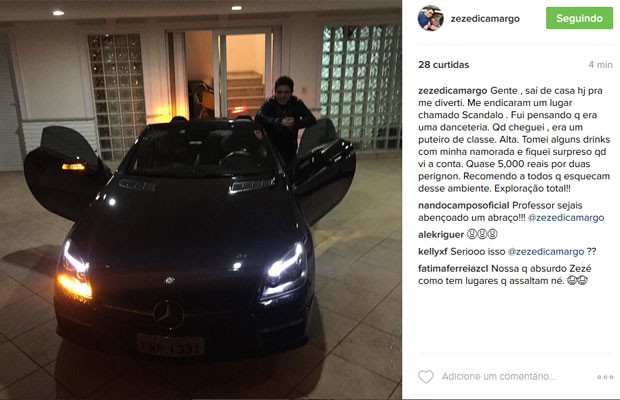
Task: Open fatimaferreiazcl commenter profile
Action: [x=454, y=269]
